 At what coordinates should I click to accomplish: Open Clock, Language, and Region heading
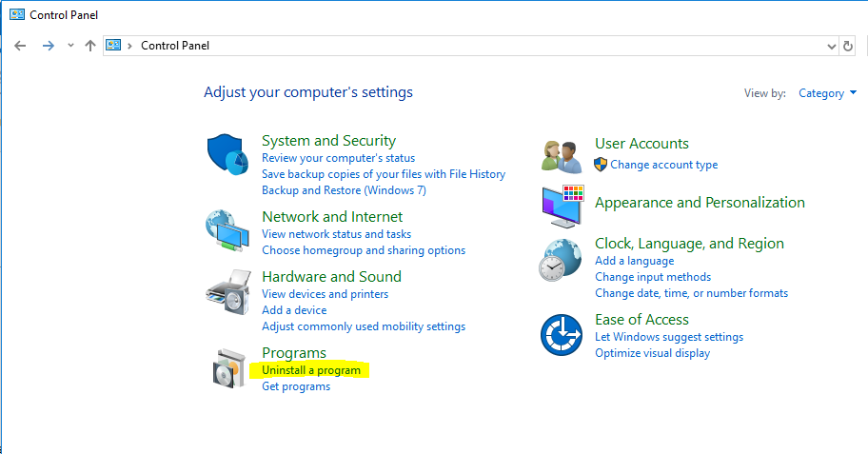689,244
